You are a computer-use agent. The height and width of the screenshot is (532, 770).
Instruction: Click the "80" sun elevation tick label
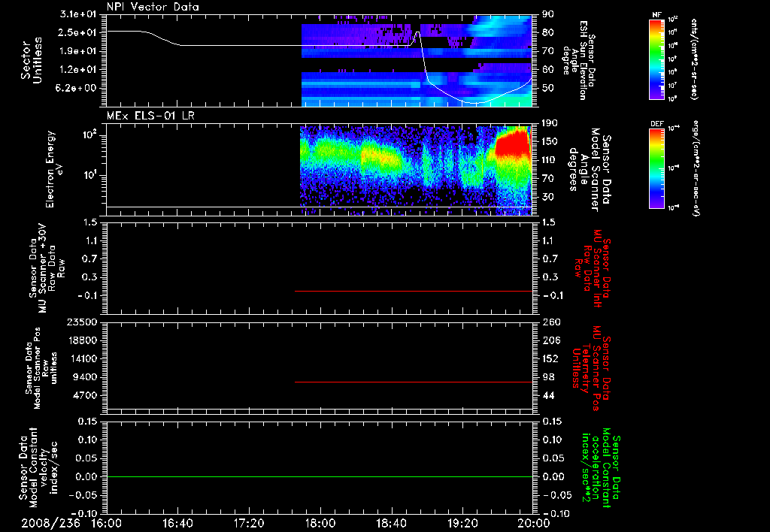(x=548, y=32)
